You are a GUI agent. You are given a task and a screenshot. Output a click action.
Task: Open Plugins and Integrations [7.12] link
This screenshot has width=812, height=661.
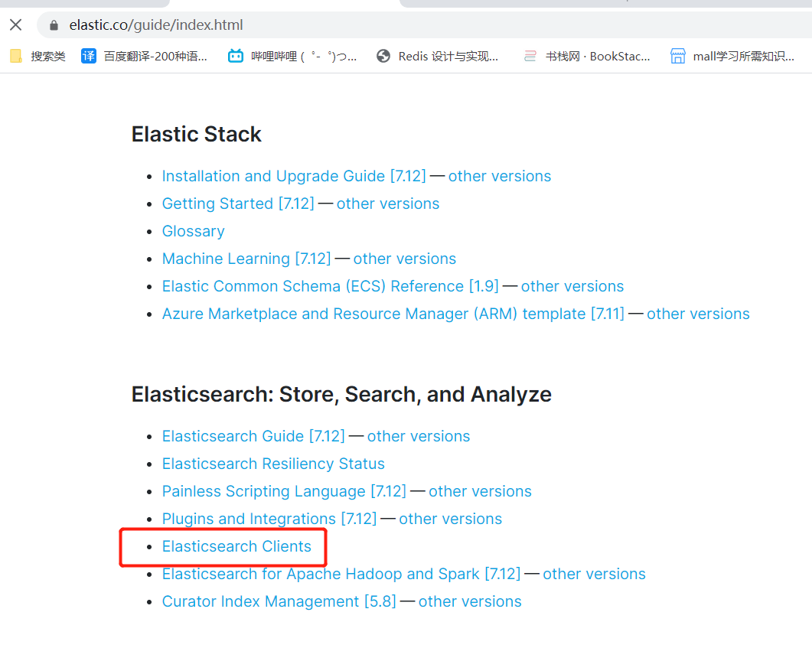[269, 518]
